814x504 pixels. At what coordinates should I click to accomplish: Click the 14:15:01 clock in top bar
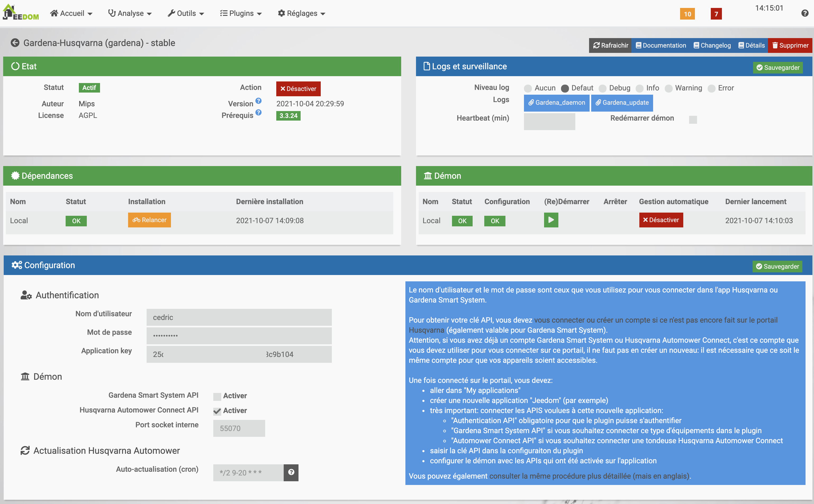click(769, 8)
